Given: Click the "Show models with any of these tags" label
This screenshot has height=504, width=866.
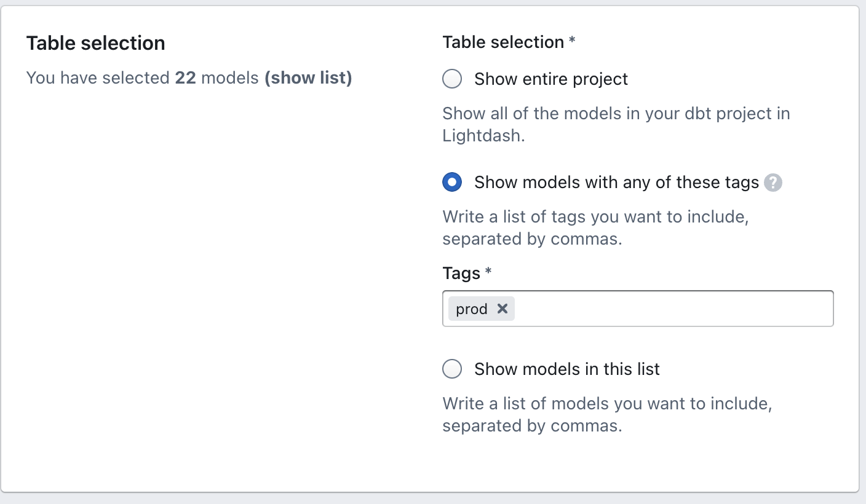Looking at the screenshot, I should (x=616, y=183).
